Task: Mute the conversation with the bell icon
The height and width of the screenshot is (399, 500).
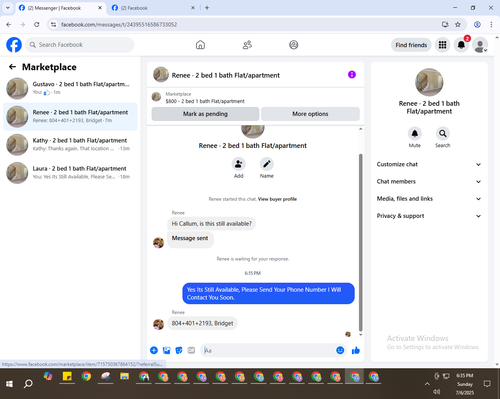Action: tap(415, 134)
